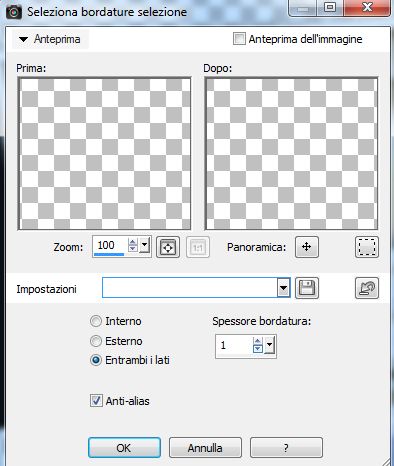The height and width of the screenshot is (466, 394).
Task: Select the Panoramica pan arrows button
Action: (x=307, y=247)
